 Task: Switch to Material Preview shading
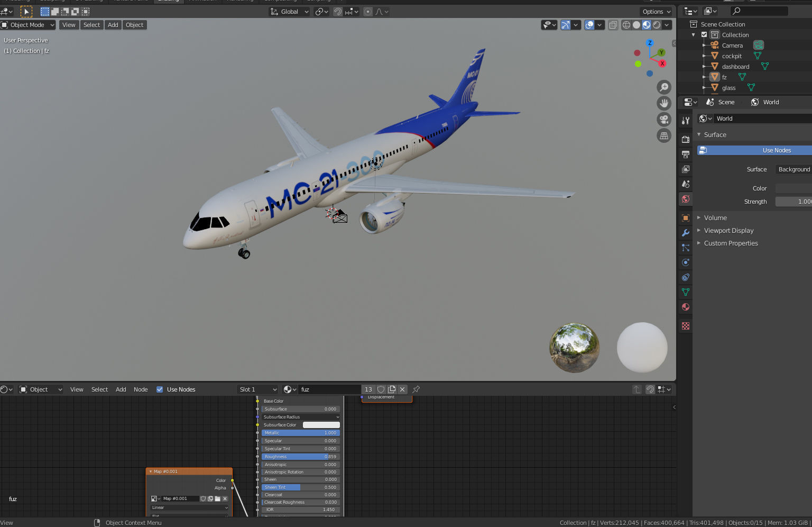pyautogui.click(x=647, y=25)
